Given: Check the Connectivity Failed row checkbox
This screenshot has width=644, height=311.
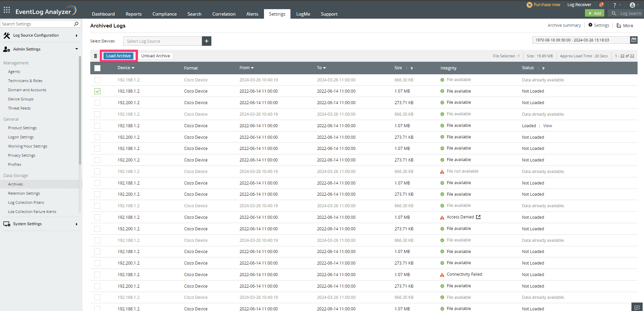Looking at the screenshot, I should 97,275.
